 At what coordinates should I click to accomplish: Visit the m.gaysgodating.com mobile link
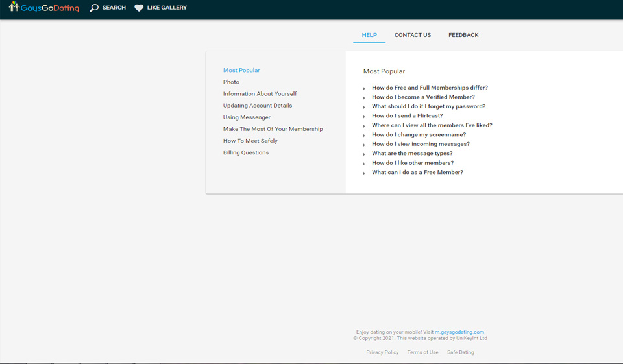coord(459,332)
